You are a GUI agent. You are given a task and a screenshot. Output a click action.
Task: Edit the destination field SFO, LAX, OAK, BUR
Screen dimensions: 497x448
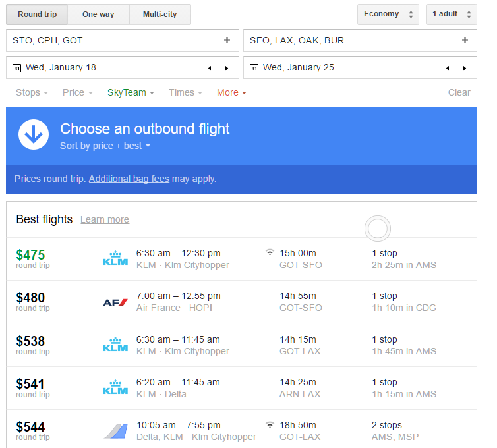click(360, 41)
